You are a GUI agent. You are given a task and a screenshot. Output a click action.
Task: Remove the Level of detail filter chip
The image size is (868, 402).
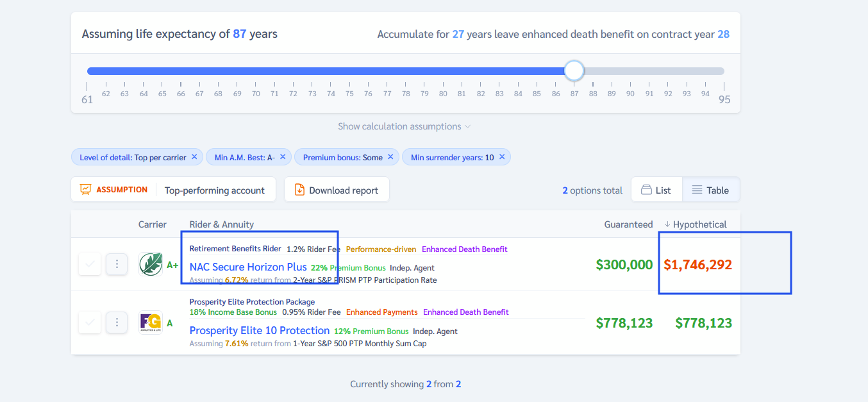194,157
